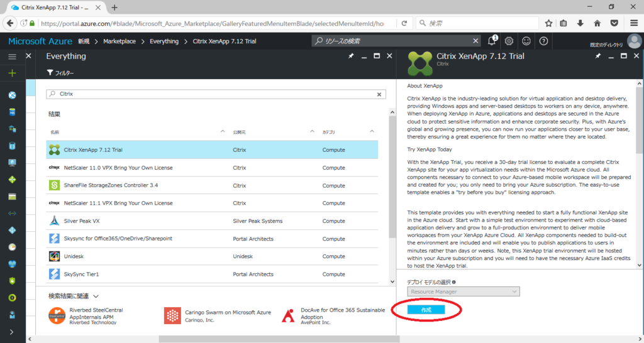Screen dimensions: 644x343
Task: Sort results by カテゴリ category column
Action: (328, 132)
